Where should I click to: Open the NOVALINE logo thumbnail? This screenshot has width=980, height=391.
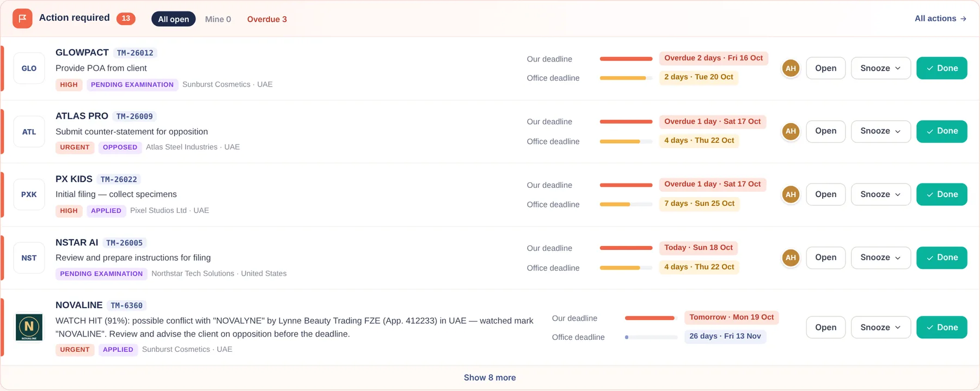coord(29,327)
